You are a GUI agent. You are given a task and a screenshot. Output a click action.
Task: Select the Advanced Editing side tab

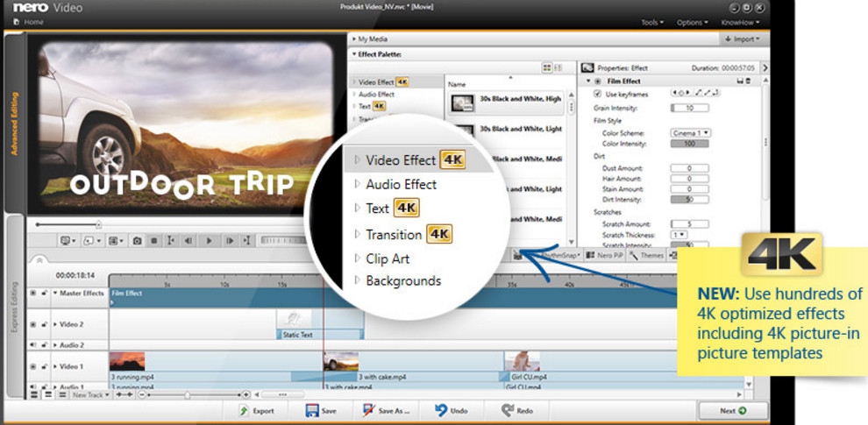coord(14,124)
